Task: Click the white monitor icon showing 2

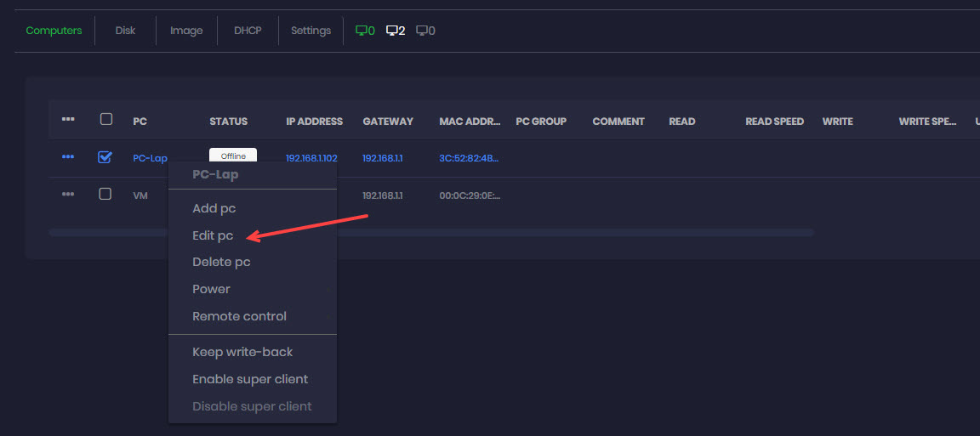Action: point(392,31)
